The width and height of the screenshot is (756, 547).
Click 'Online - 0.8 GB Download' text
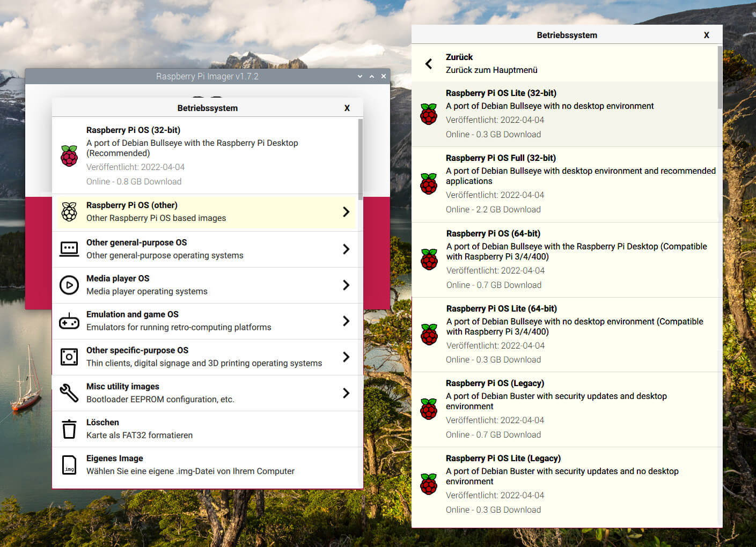[134, 181]
